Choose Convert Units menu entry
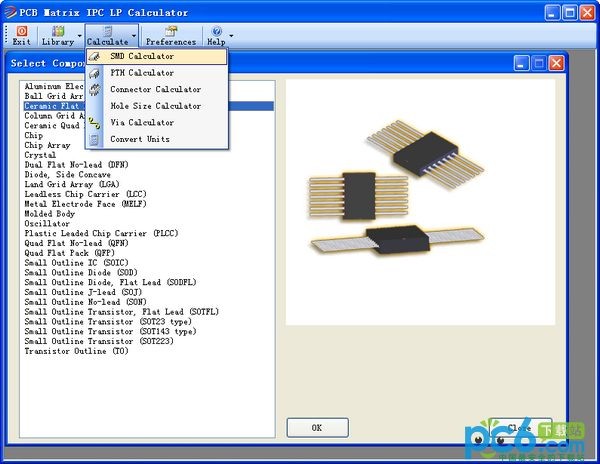This screenshot has width=600, height=464. [x=157, y=139]
